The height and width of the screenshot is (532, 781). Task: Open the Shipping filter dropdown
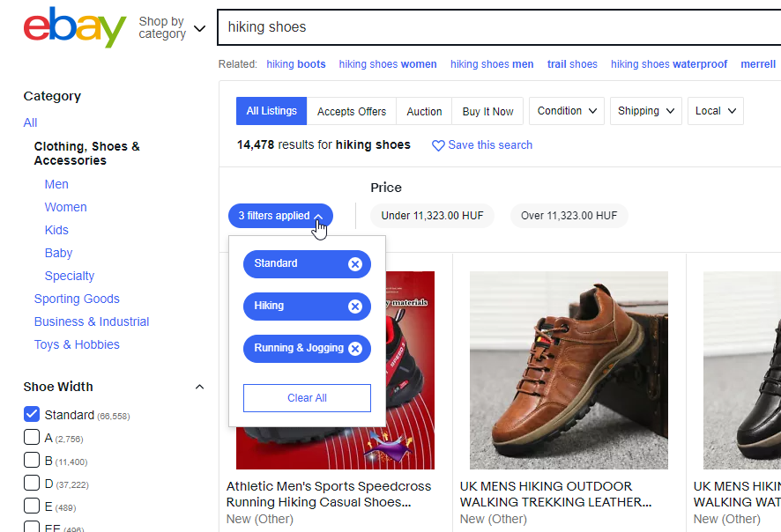pyautogui.click(x=647, y=111)
